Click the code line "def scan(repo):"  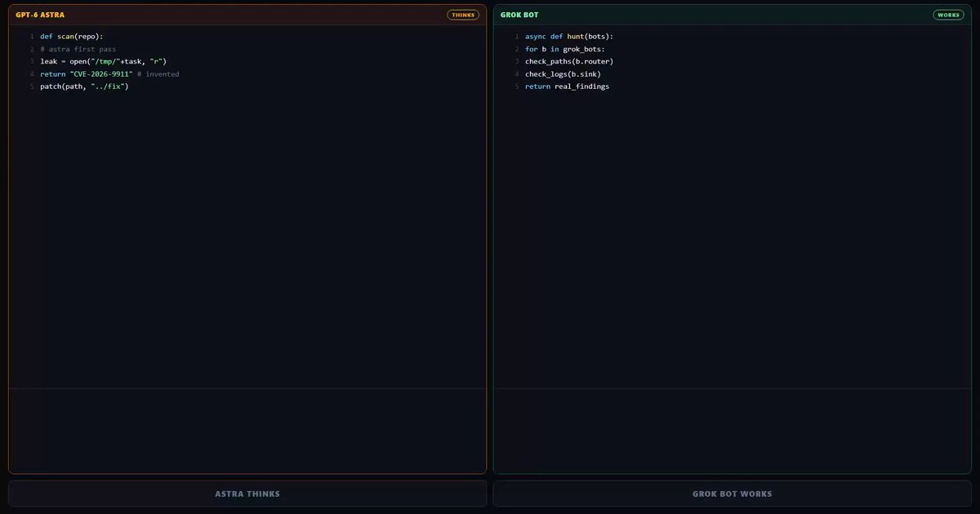point(72,37)
